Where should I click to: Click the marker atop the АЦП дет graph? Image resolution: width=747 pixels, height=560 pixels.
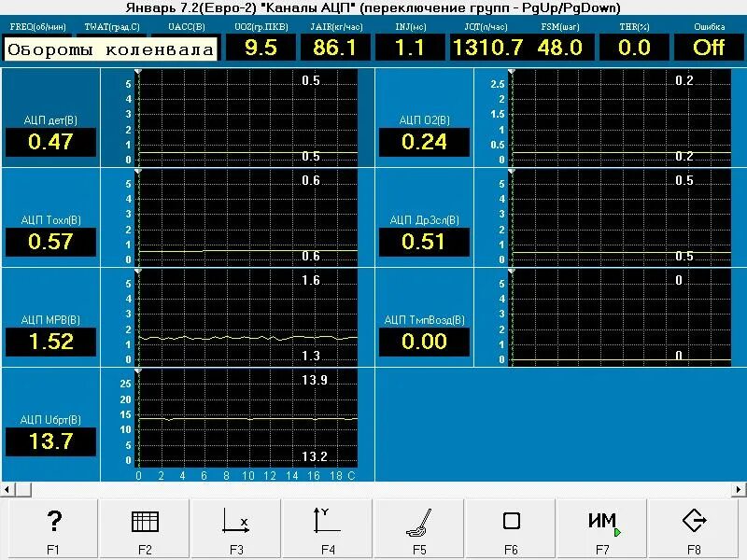138,72
